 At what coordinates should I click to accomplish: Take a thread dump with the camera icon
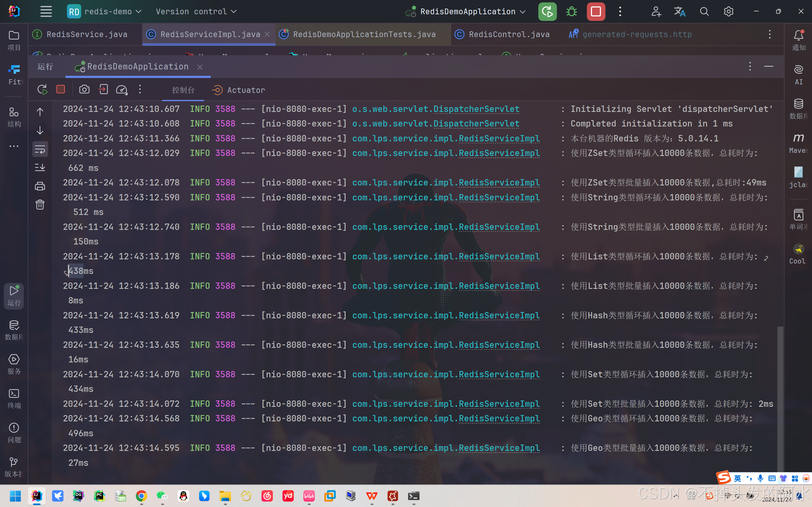[84, 89]
